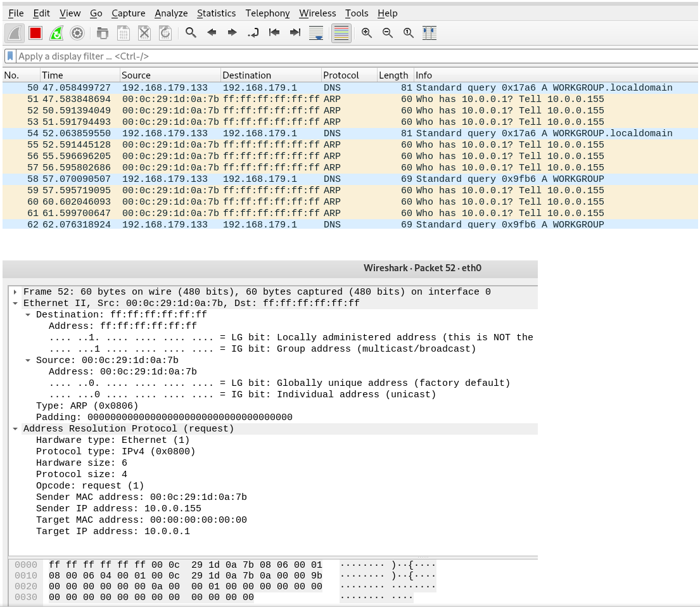This screenshot has width=700, height=607.
Task: Expand the Frame 52 details row
Action: pyautogui.click(x=14, y=291)
